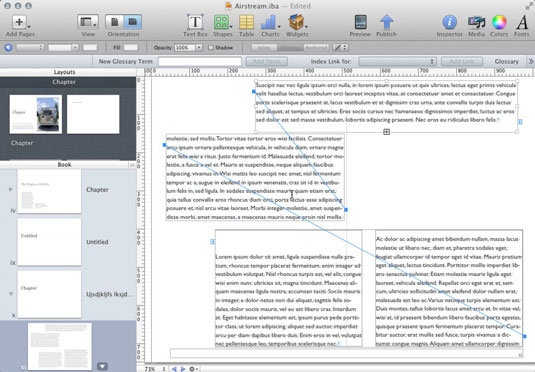Open the 73% zoom level popup

[x=155, y=369]
